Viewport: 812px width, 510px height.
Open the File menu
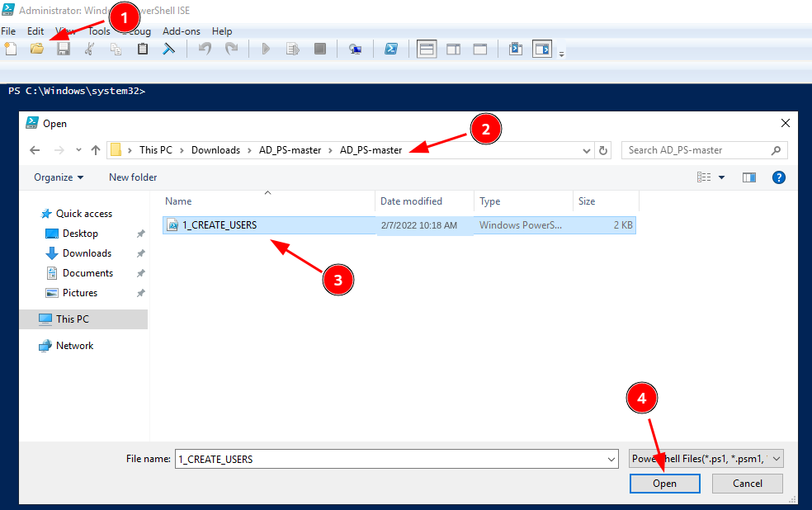click(8, 31)
